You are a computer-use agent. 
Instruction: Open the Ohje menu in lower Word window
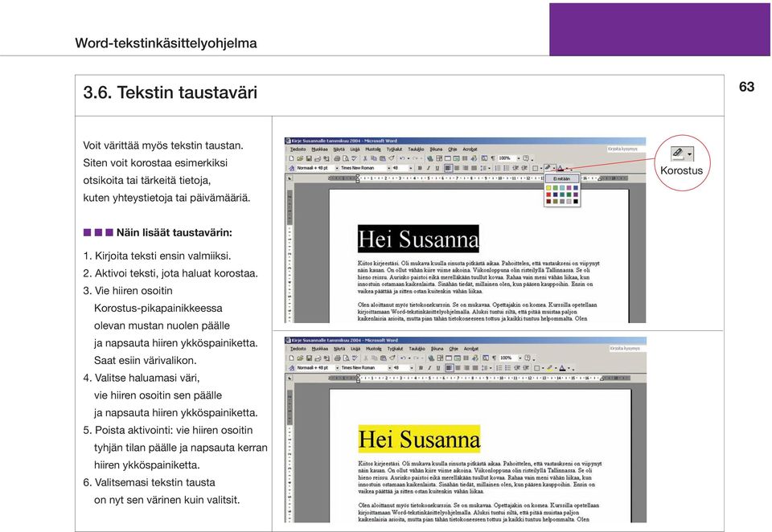click(454, 349)
